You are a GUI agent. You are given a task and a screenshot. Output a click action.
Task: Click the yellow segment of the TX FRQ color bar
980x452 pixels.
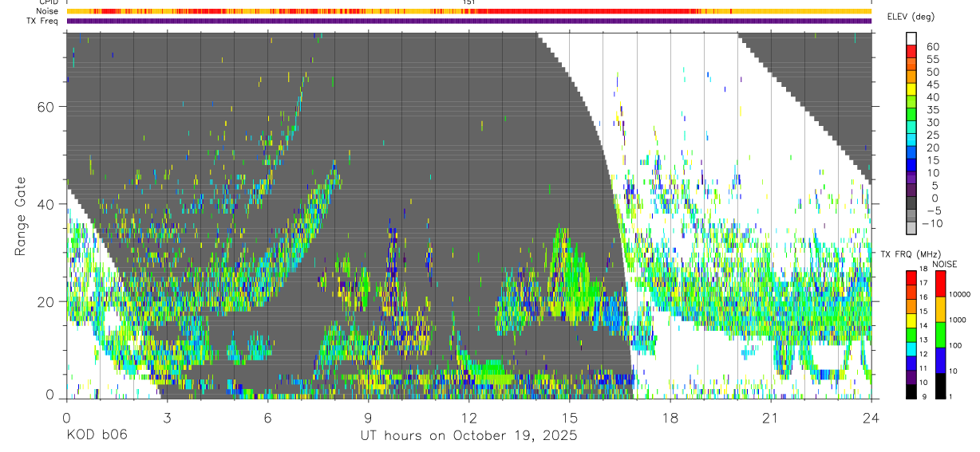[x=911, y=319]
